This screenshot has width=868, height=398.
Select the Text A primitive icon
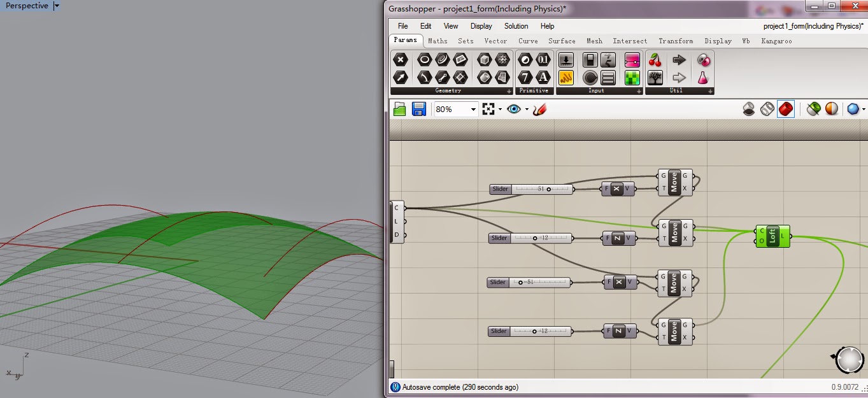[543, 78]
